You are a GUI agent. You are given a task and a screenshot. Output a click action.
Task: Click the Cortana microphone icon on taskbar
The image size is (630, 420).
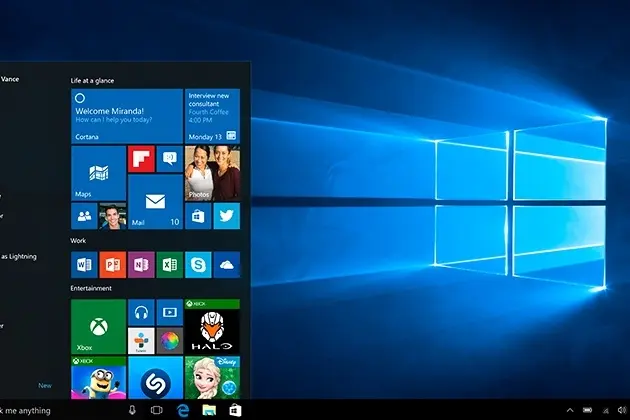tap(132, 410)
